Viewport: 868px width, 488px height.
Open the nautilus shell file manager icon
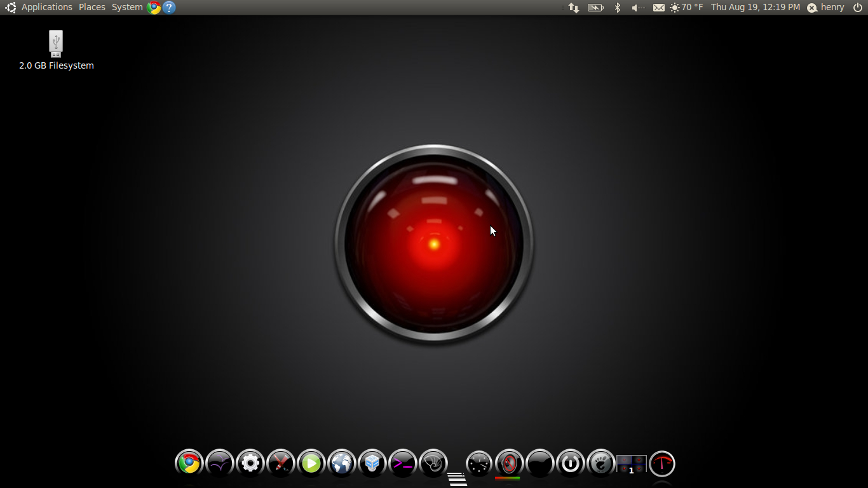pyautogui.click(x=433, y=463)
